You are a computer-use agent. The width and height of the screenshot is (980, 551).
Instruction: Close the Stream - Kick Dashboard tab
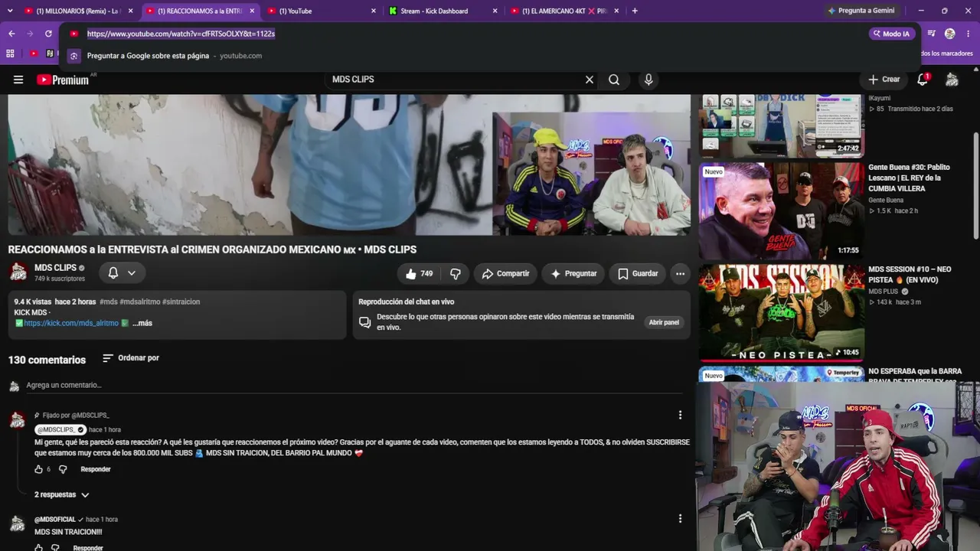pos(495,11)
